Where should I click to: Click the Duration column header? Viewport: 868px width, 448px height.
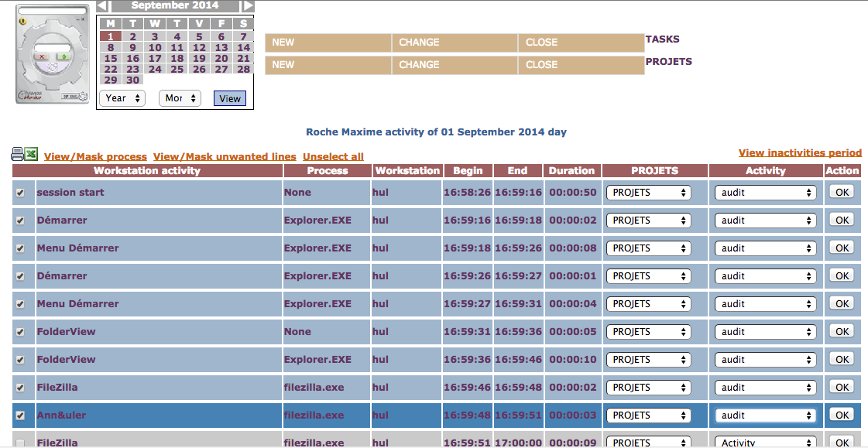click(572, 171)
